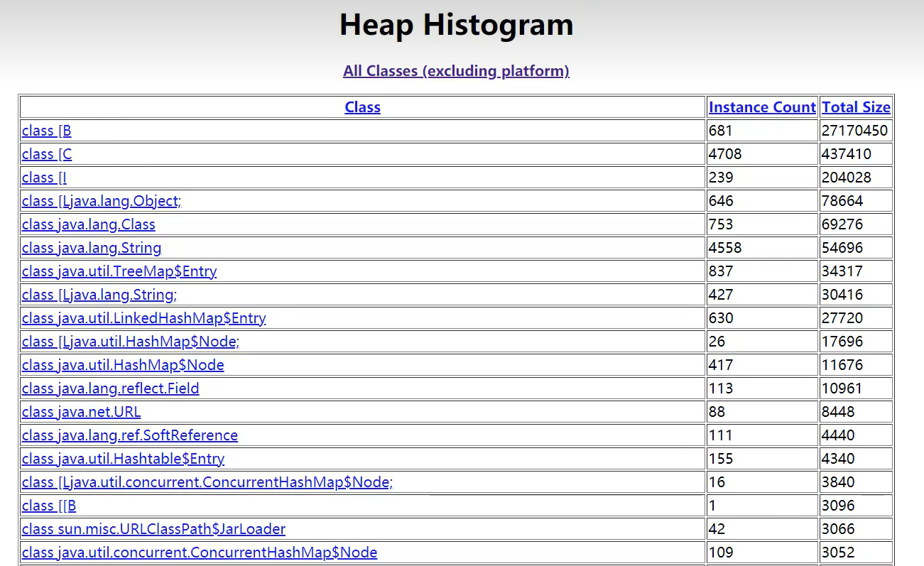Open class java.lang.reflect.Field link

pos(111,388)
